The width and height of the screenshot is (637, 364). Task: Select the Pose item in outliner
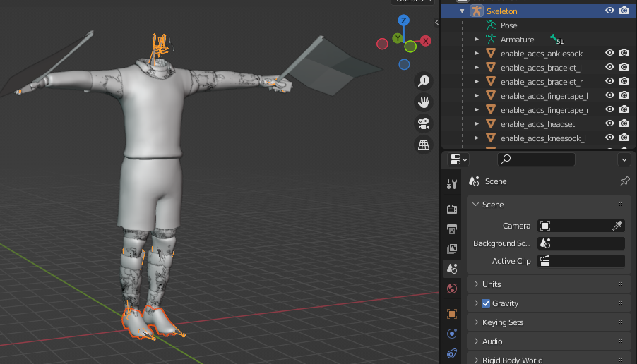click(x=508, y=25)
